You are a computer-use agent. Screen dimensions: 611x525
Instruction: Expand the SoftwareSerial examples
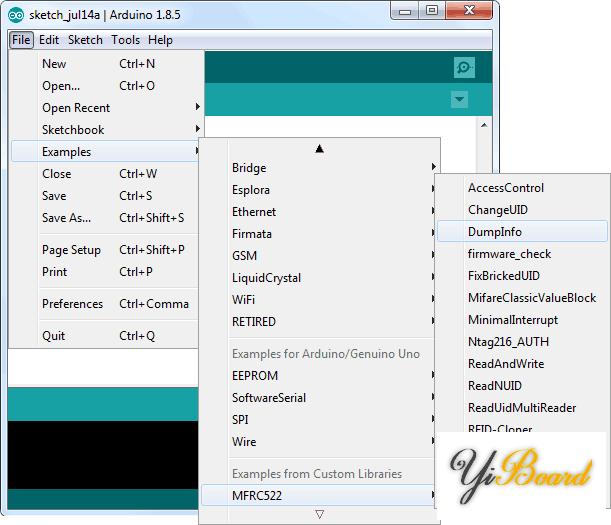tap(320, 398)
